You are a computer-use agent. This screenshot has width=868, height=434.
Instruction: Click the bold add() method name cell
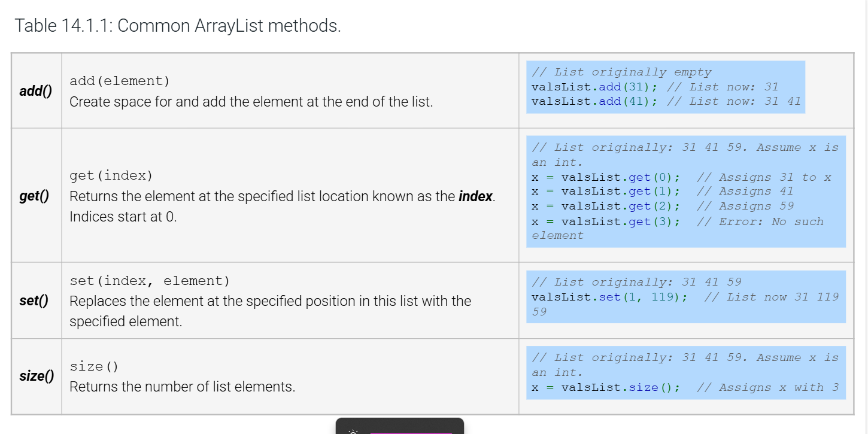[x=36, y=91]
